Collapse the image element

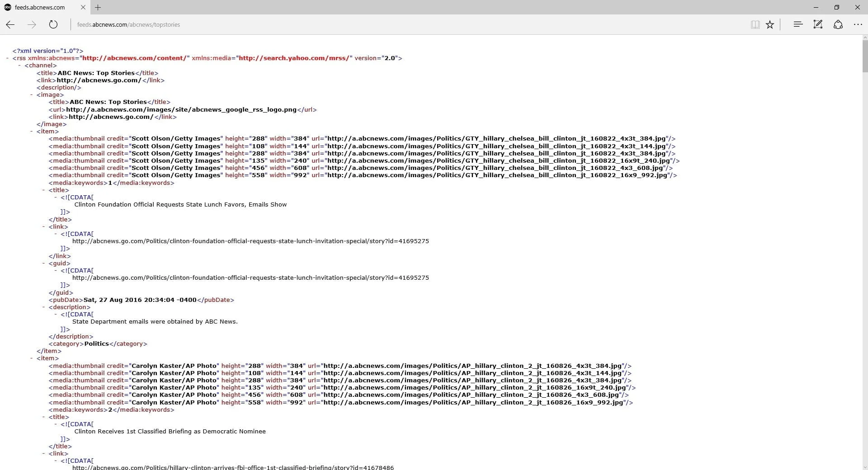click(x=30, y=94)
